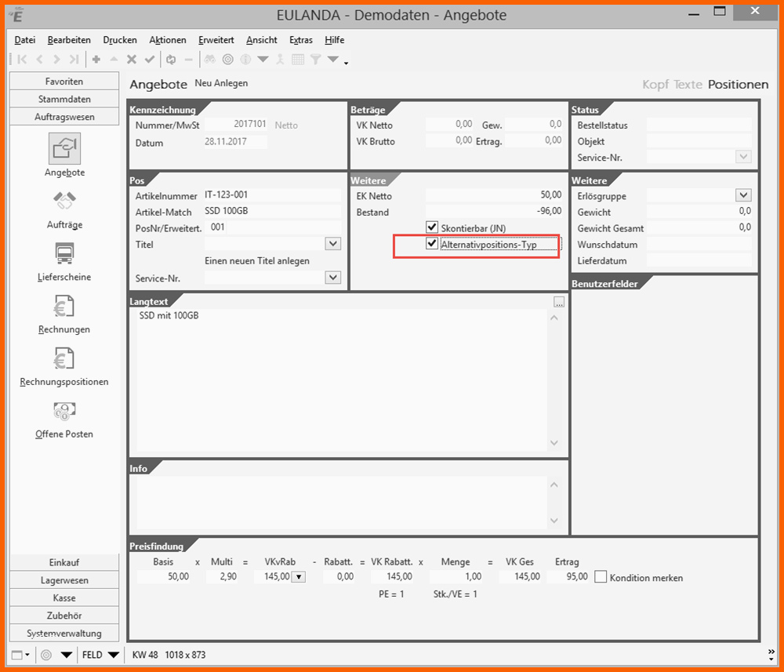The width and height of the screenshot is (784, 672).
Task: Cancel changes with toolbar X icon
Action: (x=132, y=60)
